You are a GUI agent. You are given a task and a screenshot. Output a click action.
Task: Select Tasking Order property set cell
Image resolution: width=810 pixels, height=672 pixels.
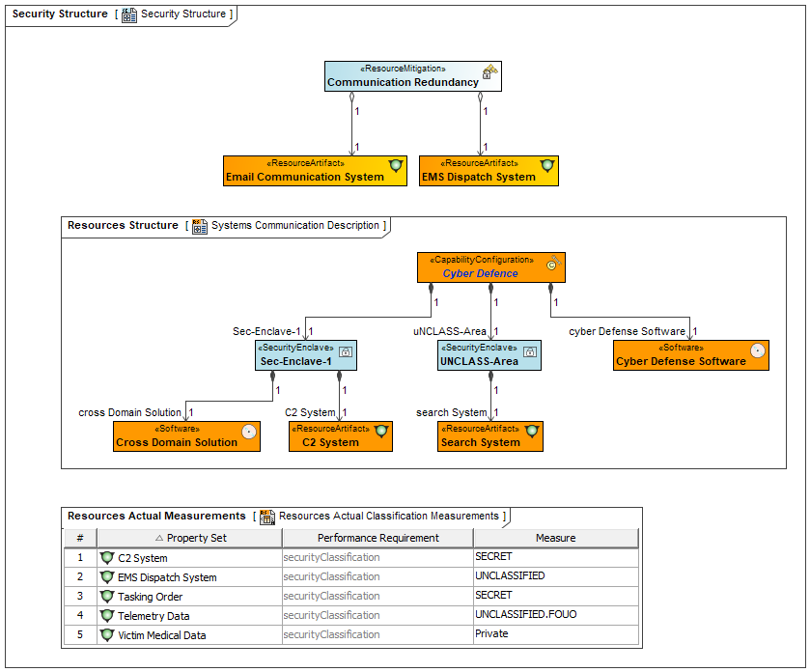[189, 597]
